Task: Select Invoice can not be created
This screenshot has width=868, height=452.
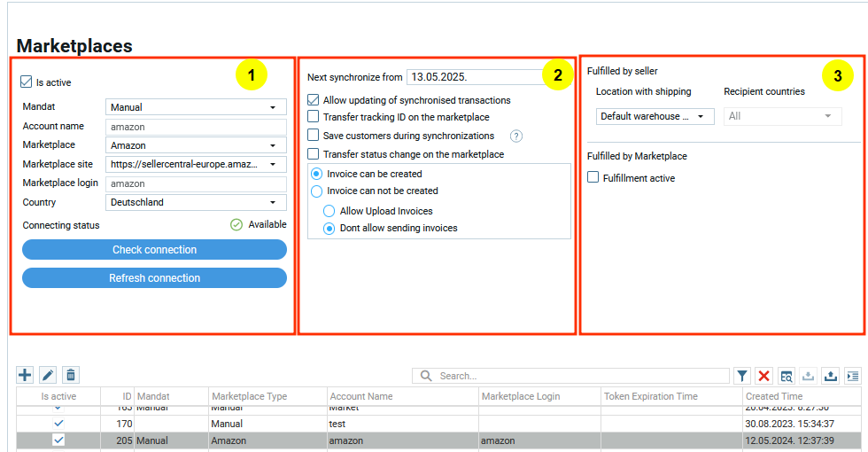Action: [316, 191]
